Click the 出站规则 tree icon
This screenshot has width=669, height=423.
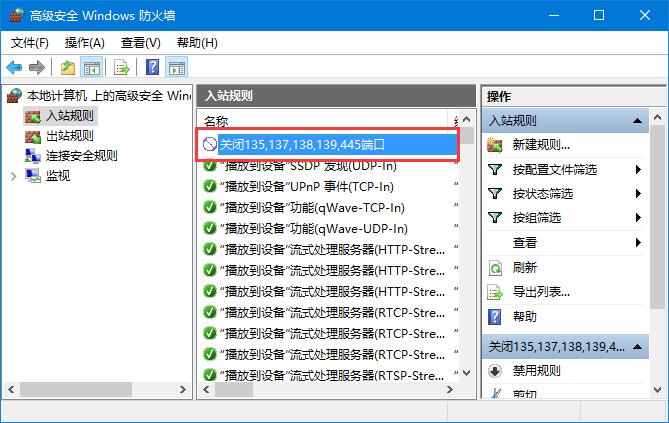point(33,136)
